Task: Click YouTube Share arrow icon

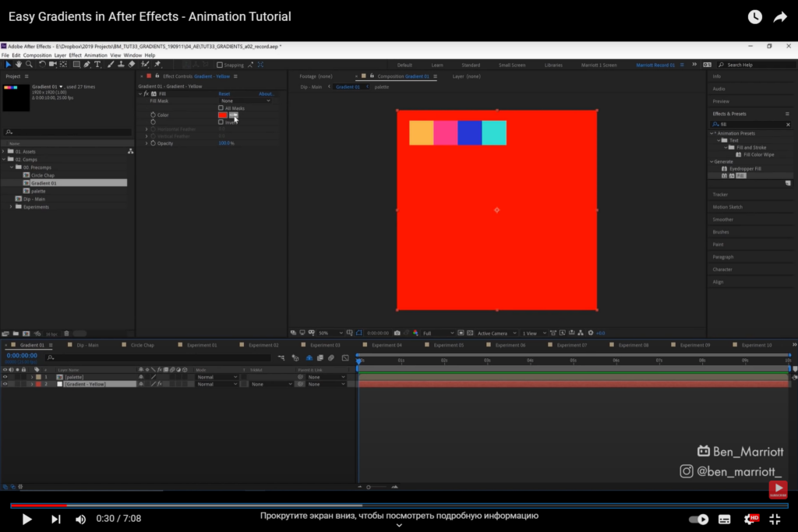Action: click(x=780, y=17)
